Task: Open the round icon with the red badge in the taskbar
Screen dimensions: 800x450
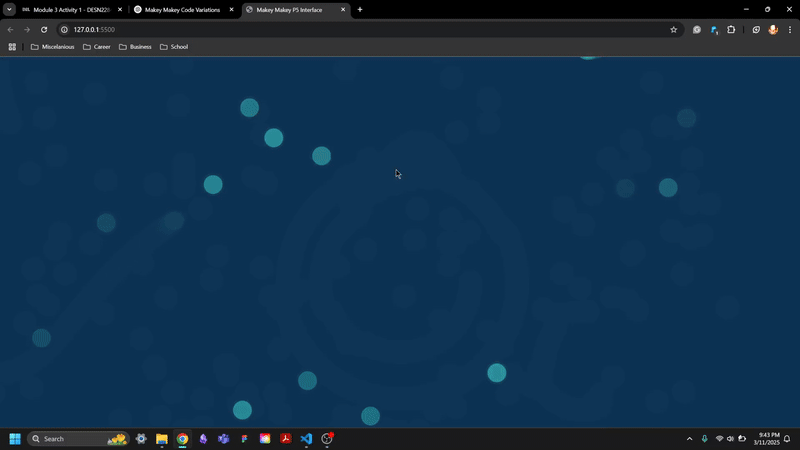Action: (327, 439)
